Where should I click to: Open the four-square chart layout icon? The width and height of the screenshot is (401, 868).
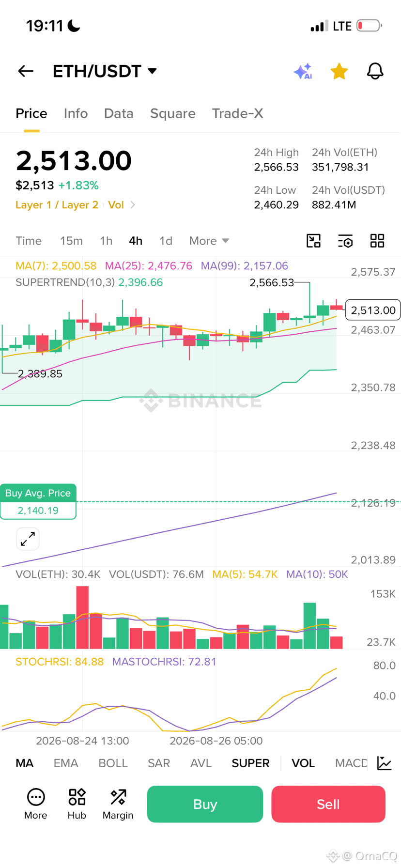click(377, 241)
